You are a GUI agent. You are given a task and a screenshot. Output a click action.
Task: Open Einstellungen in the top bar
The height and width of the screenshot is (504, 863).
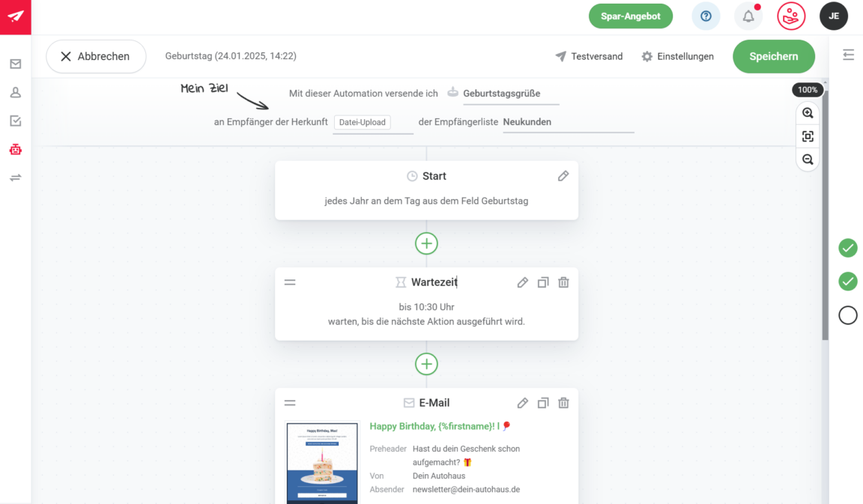pos(677,56)
